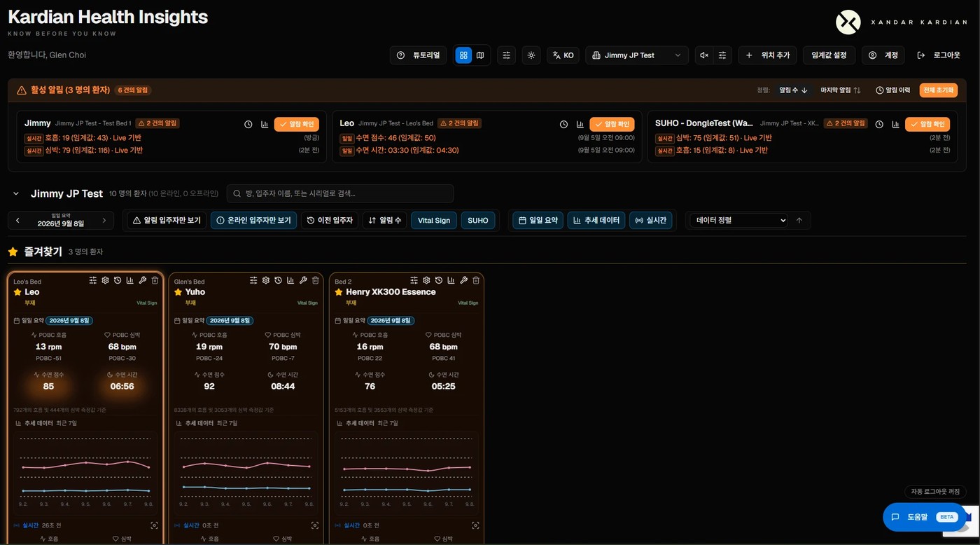Switch to map view icon in top toolbar
Image resolution: width=980 pixels, height=545 pixels.
(480, 55)
